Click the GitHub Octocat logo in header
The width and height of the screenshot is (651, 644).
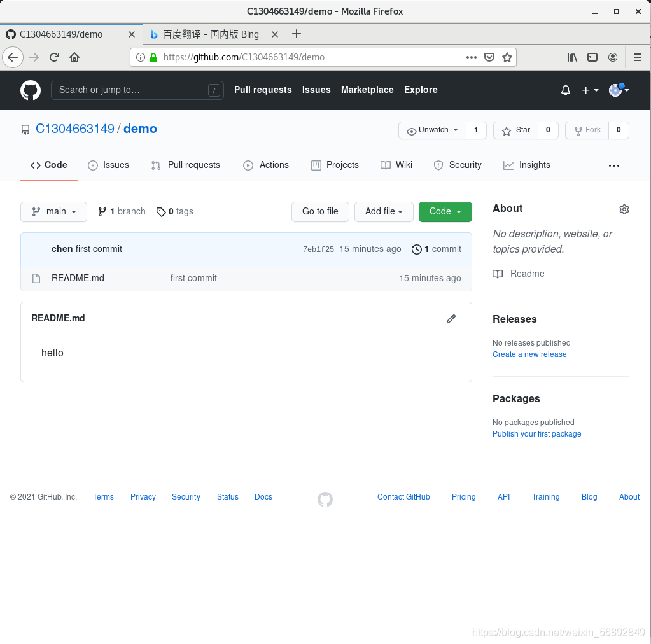[x=31, y=90]
